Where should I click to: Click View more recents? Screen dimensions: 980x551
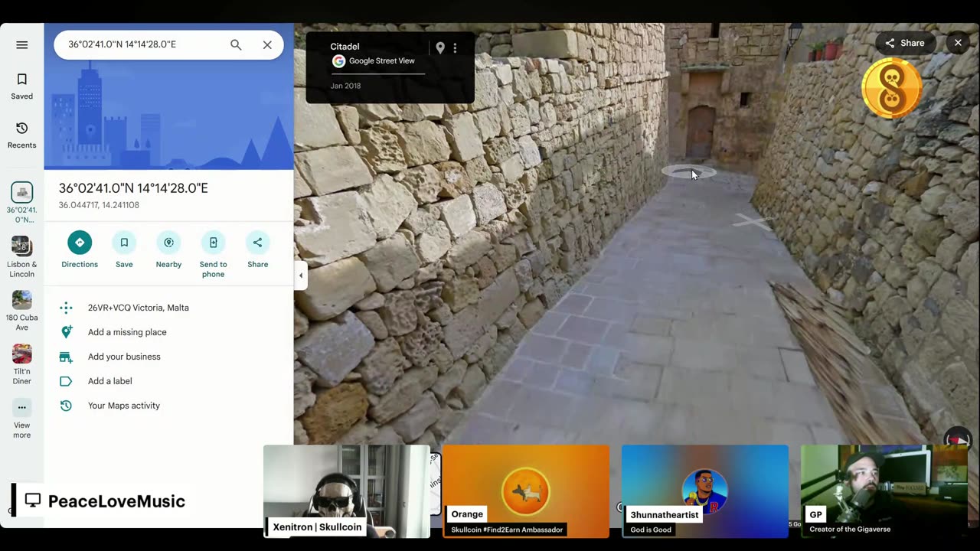pyautogui.click(x=21, y=419)
